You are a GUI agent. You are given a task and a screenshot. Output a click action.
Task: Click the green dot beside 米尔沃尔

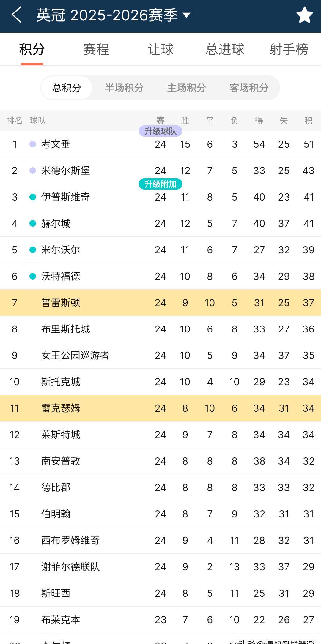pyautogui.click(x=33, y=250)
